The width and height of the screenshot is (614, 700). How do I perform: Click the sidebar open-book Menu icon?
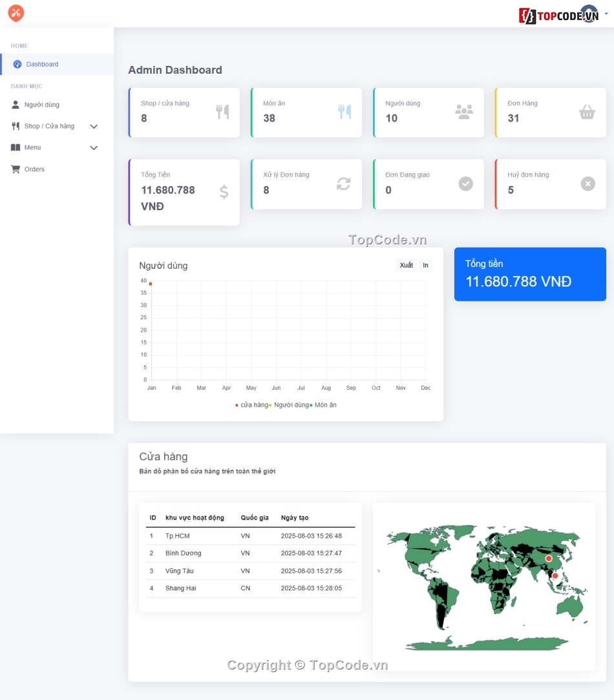pyautogui.click(x=15, y=147)
